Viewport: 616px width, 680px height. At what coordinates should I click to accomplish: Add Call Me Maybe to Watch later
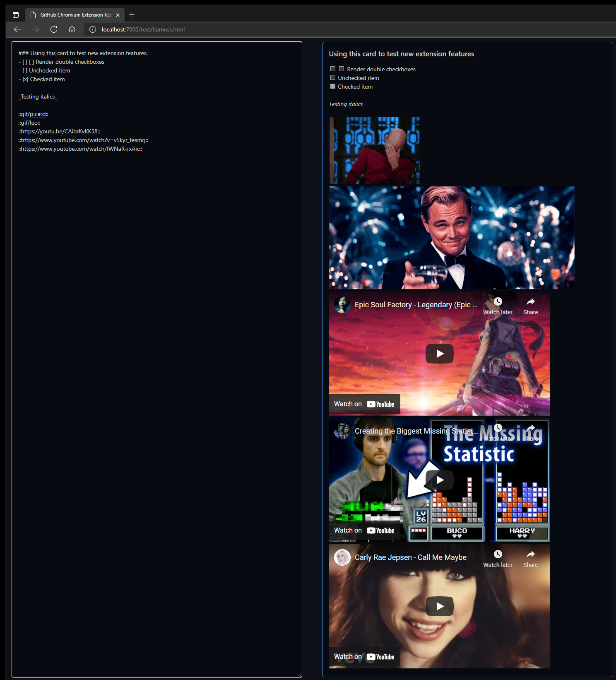click(498, 559)
